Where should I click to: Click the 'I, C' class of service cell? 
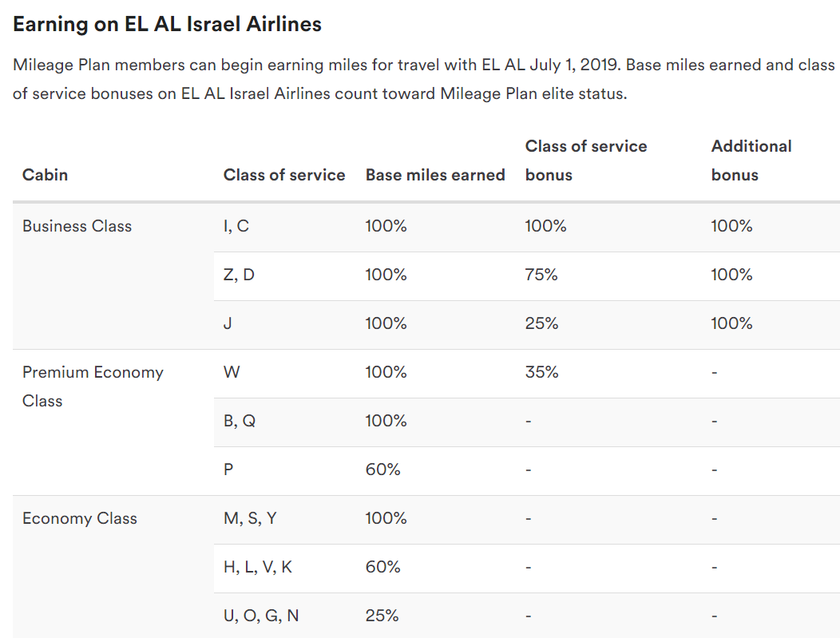tap(236, 226)
